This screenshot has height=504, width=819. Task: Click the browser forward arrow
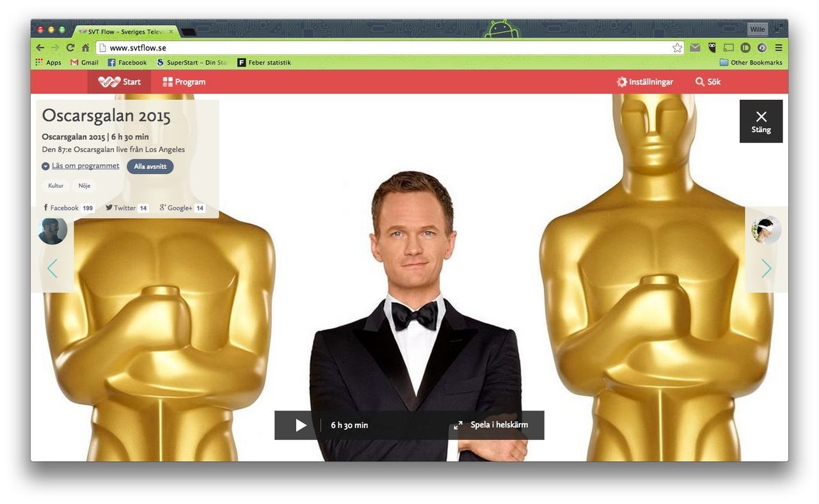tap(55, 48)
